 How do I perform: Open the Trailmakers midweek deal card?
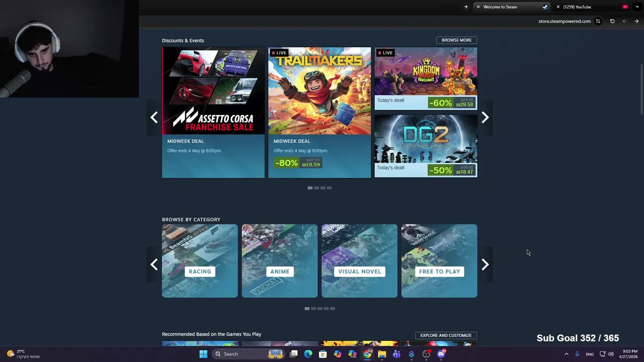tap(319, 113)
